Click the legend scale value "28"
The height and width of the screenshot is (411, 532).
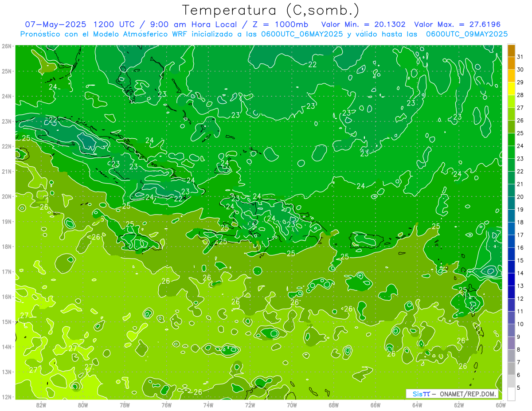(520, 95)
